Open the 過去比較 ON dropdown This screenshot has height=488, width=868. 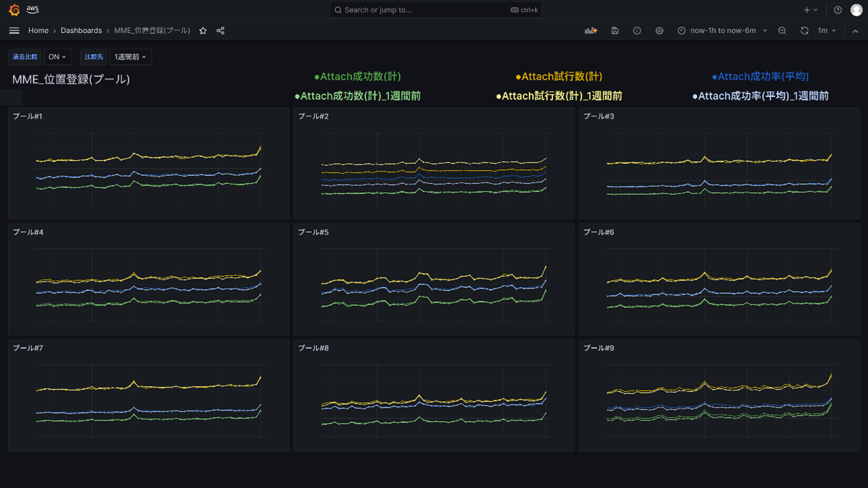tap(57, 57)
